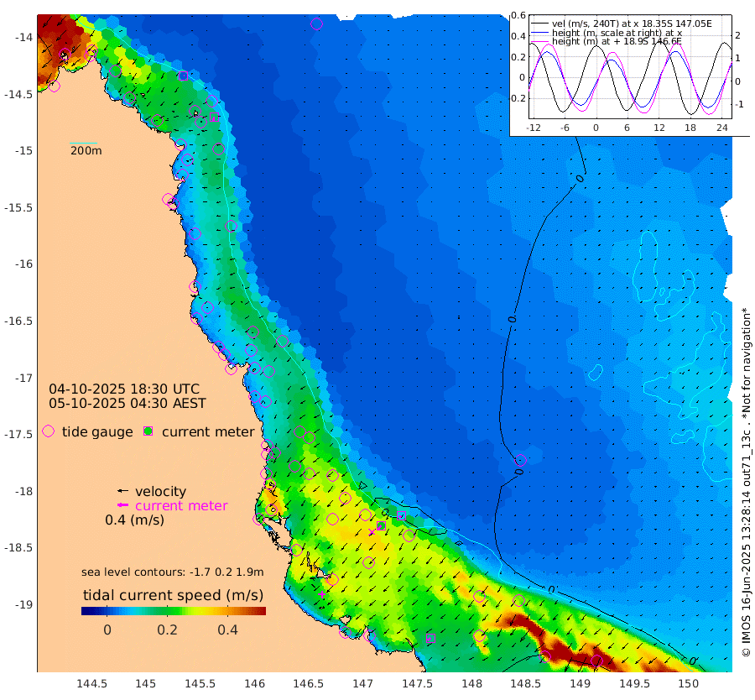Click the 04-10-2025 18:30 UTC timestamp
This screenshot has height=700, width=755.
click(x=124, y=389)
